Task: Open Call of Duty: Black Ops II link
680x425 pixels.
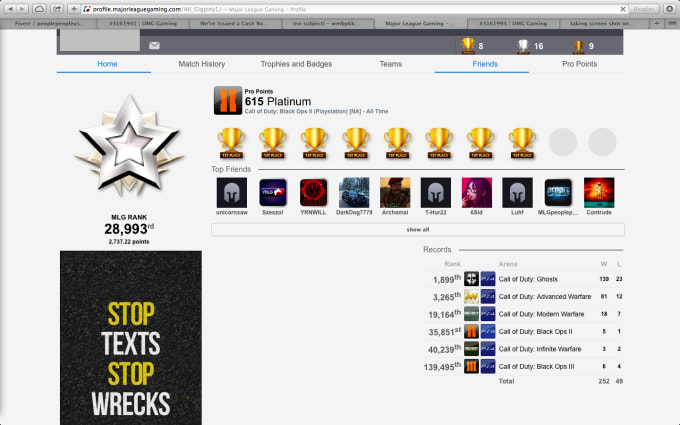Action: coord(535,331)
